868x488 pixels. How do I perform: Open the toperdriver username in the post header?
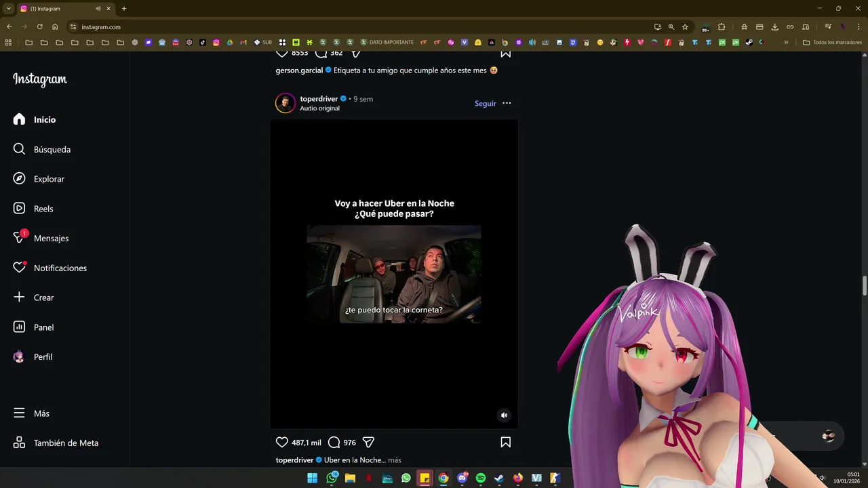319,99
